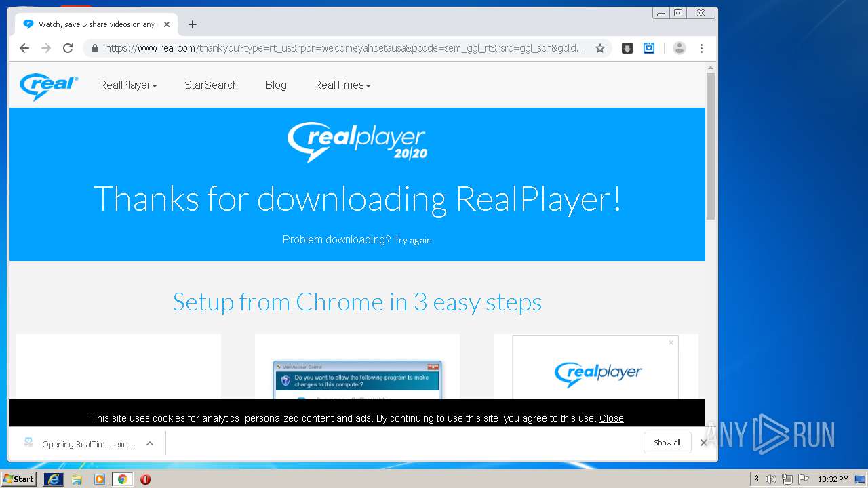The width and height of the screenshot is (868, 488).
Task: Open the media player taskbar icon
Action: tap(100, 479)
